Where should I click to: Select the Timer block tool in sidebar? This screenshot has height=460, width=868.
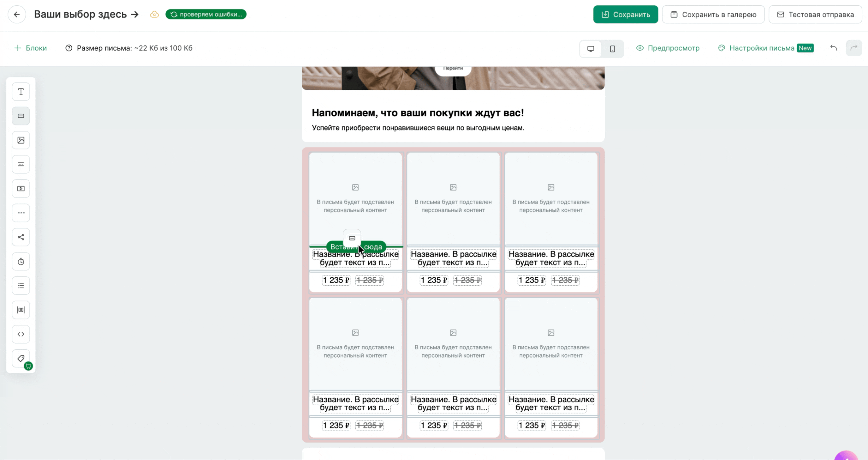(21, 262)
